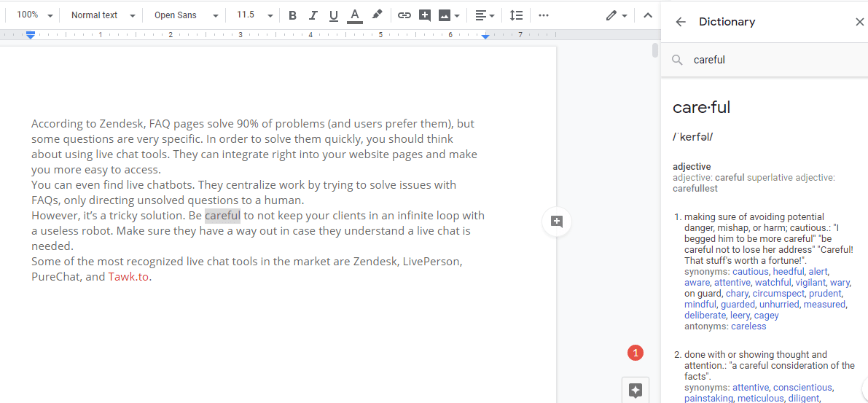Screen dimensions: 868x403
Task: Click the dictionary search magnifier icon
Action: 677,60
